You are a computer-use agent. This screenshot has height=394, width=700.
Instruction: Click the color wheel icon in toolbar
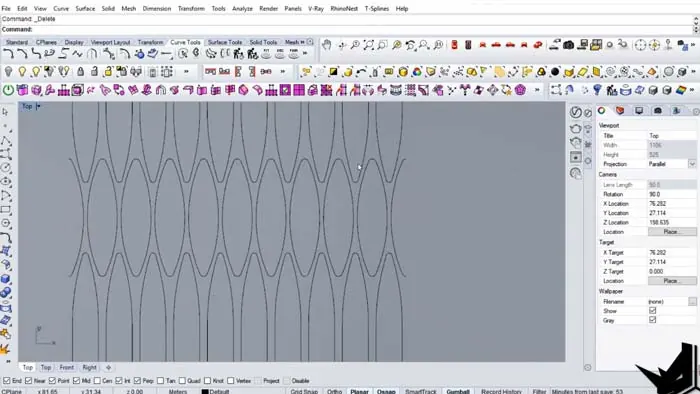point(417,71)
